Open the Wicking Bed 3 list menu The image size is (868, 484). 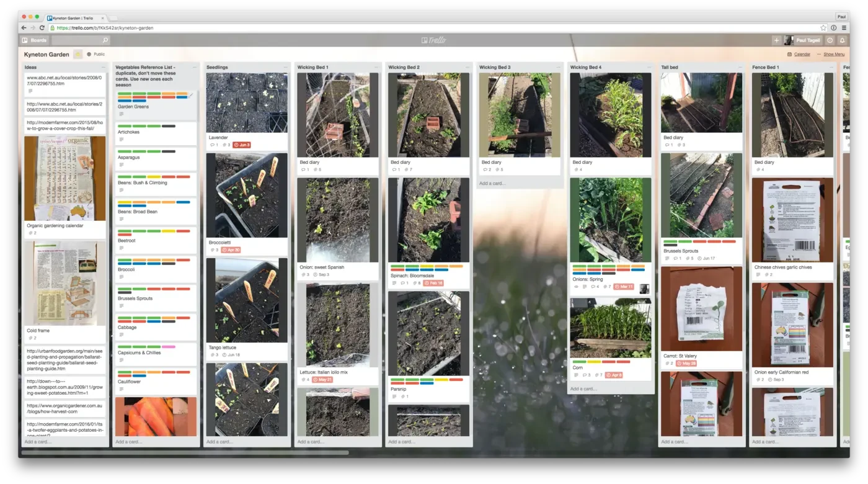pyautogui.click(x=559, y=67)
